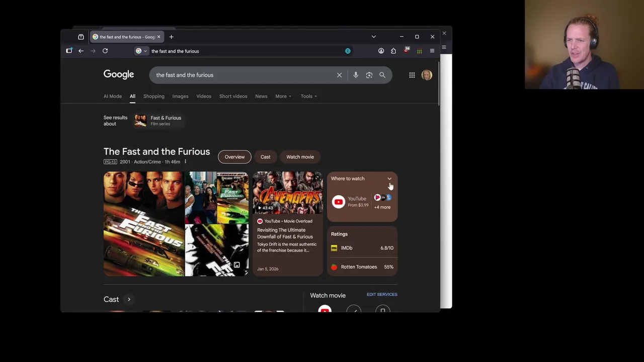Expand the Where to watch chevron
The image size is (644, 362).
(389, 178)
